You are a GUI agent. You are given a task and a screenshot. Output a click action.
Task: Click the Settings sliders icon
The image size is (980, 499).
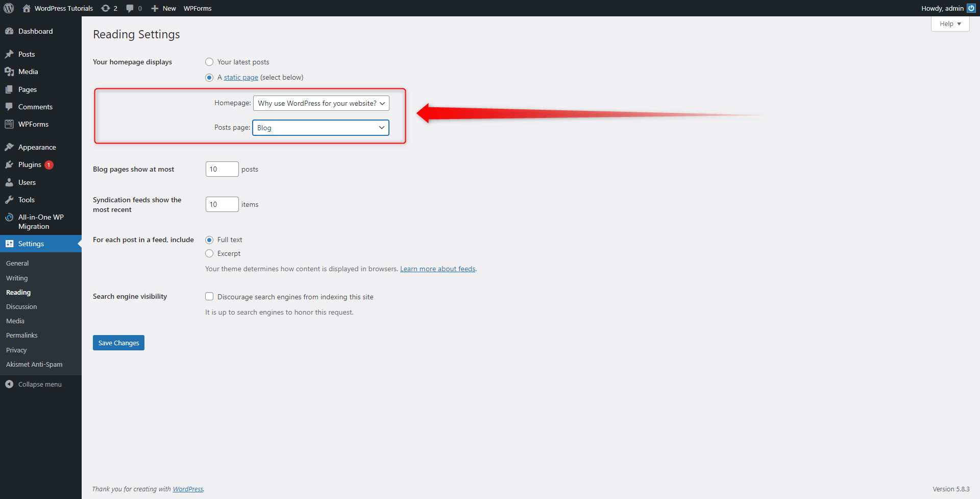click(9, 244)
